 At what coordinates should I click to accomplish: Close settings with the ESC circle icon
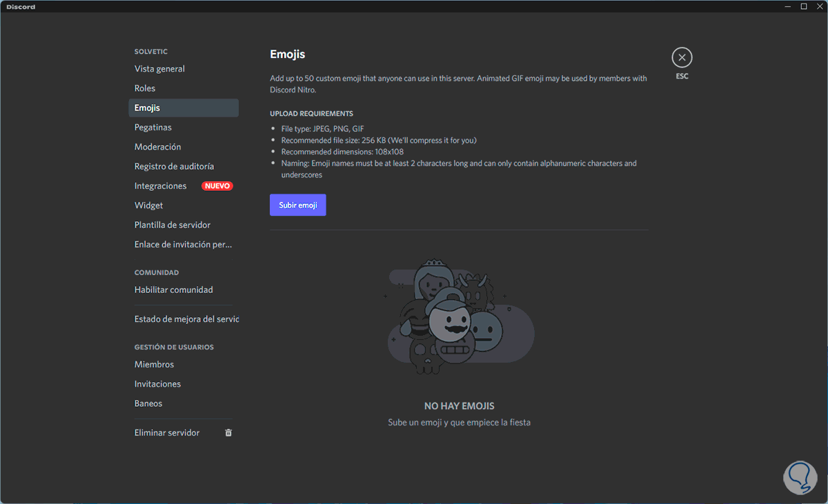(682, 58)
